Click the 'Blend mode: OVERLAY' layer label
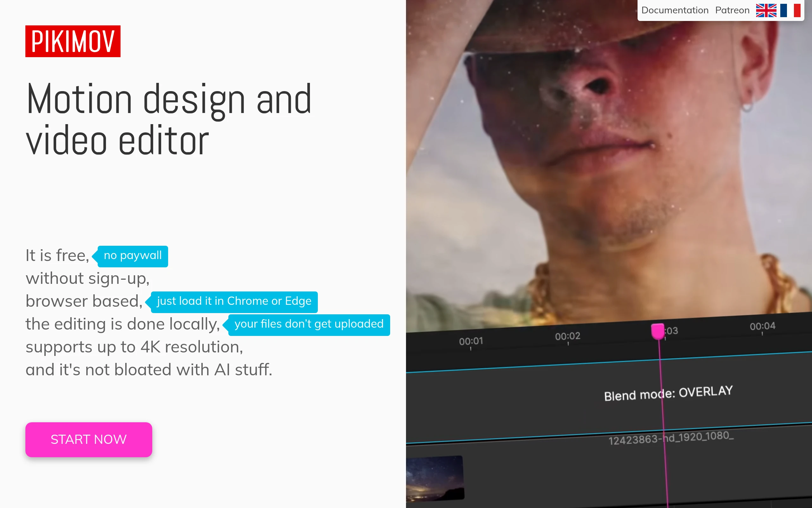Viewport: 812px width, 508px height. pyautogui.click(x=668, y=393)
